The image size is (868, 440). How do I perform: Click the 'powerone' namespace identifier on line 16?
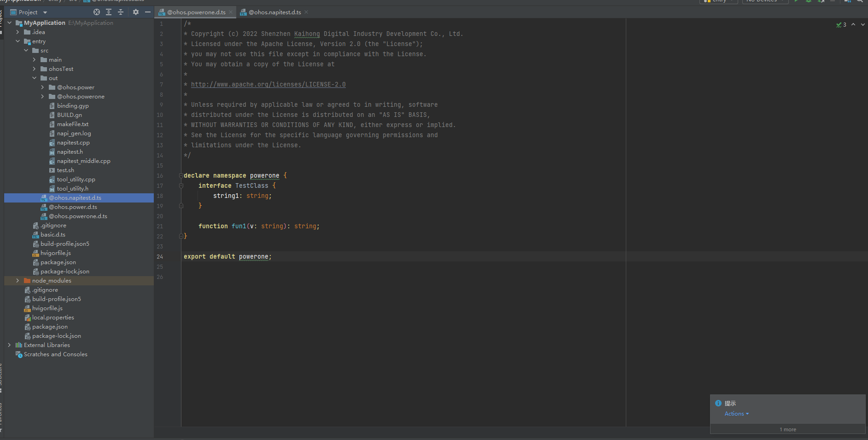click(264, 175)
